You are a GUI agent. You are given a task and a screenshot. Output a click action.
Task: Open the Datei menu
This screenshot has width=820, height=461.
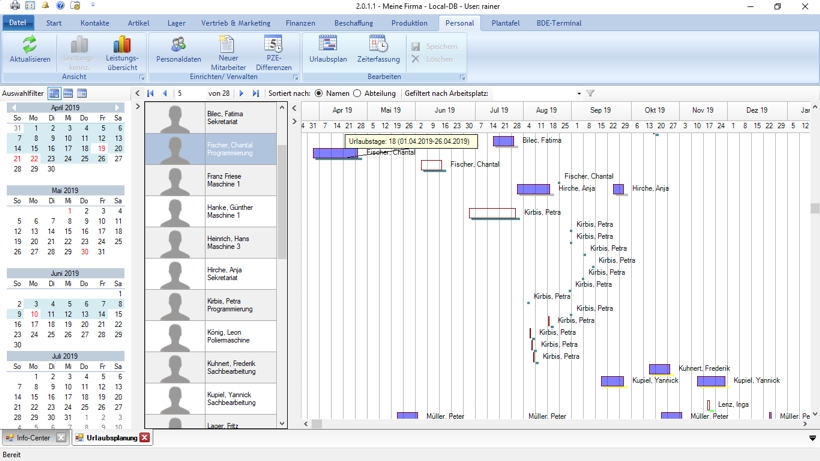[18, 22]
